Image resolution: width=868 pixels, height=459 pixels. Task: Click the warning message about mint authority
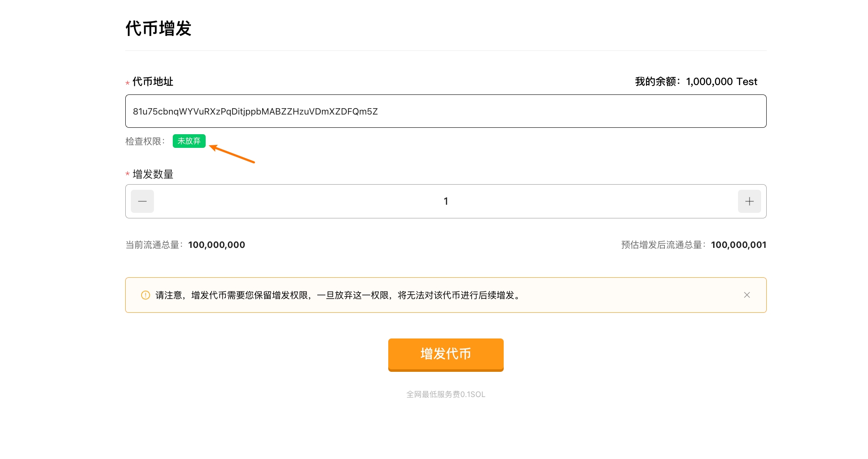(338, 295)
